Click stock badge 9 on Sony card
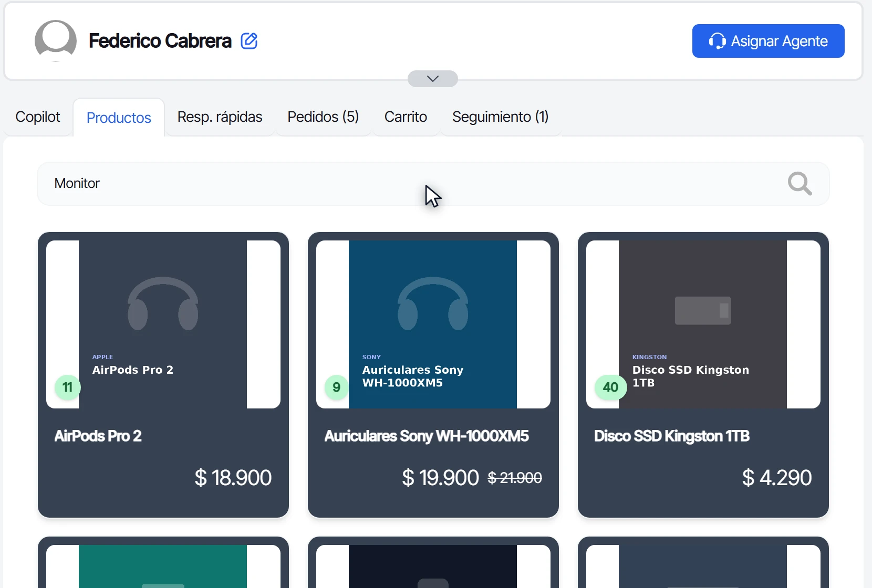Viewport: 872px width, 588px height. [337, 387]
